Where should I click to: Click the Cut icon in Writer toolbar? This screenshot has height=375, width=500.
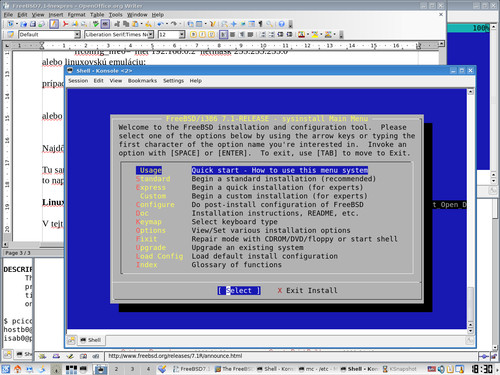click(117, 24)
